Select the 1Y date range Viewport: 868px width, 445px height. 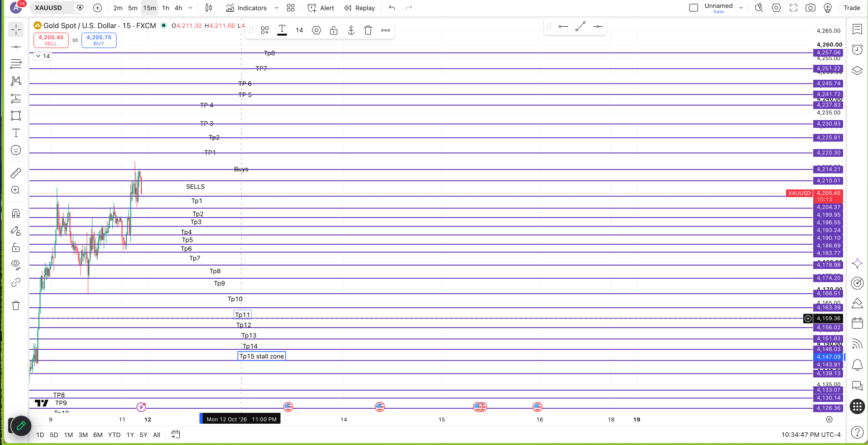tap(130, 435)
